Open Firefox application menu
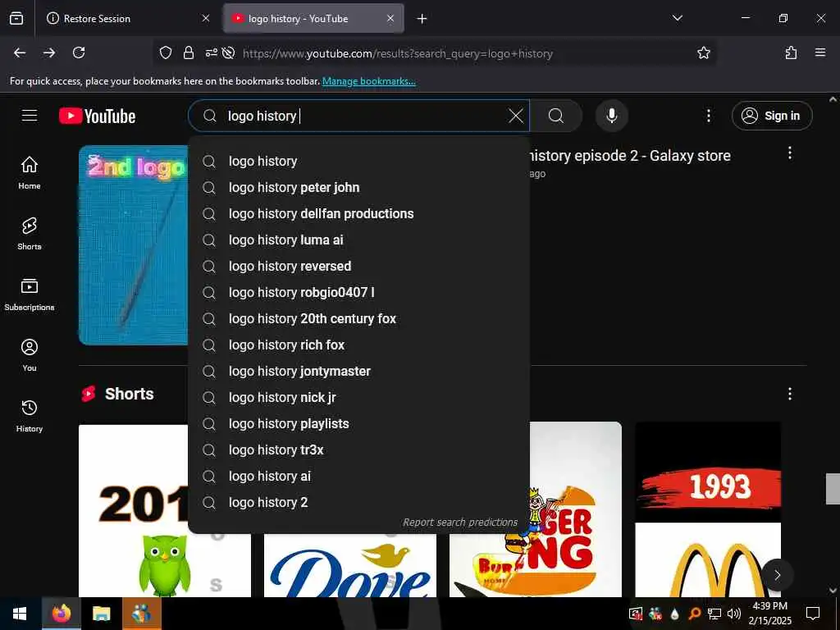 820,52
